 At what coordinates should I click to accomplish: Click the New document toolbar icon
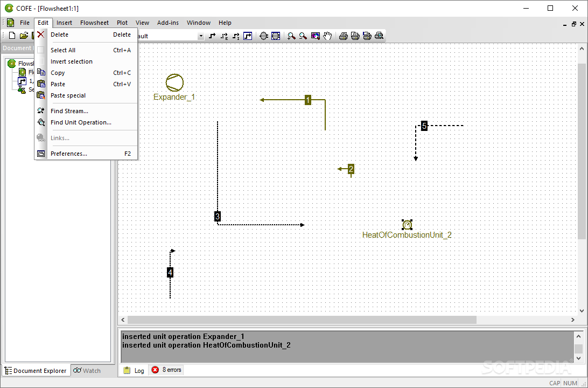12,36
